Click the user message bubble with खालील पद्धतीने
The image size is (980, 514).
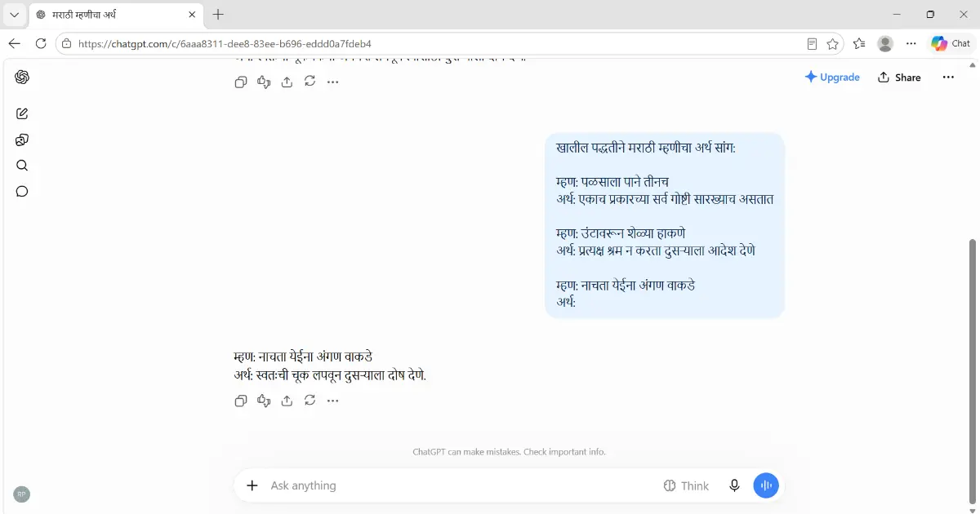click(665, 225)
